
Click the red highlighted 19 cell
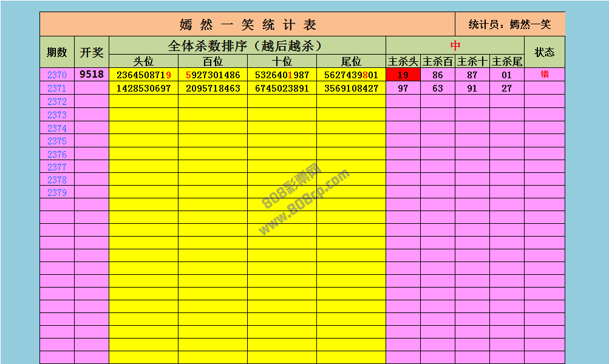[x=403, y=75]
